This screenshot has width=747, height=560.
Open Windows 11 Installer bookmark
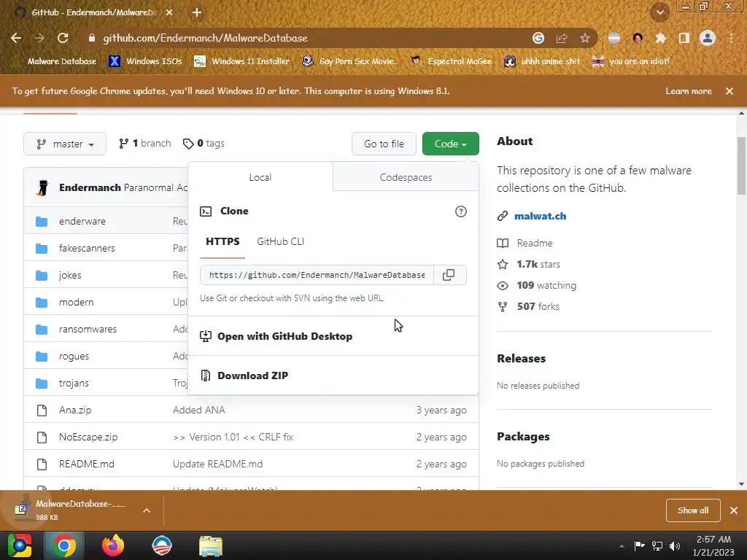coord(242,61)
